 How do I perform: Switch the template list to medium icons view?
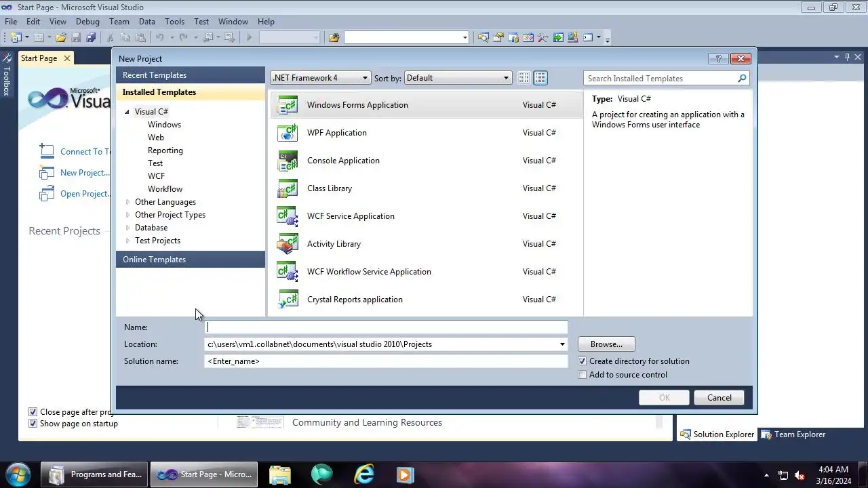click(x=540, y=78)
